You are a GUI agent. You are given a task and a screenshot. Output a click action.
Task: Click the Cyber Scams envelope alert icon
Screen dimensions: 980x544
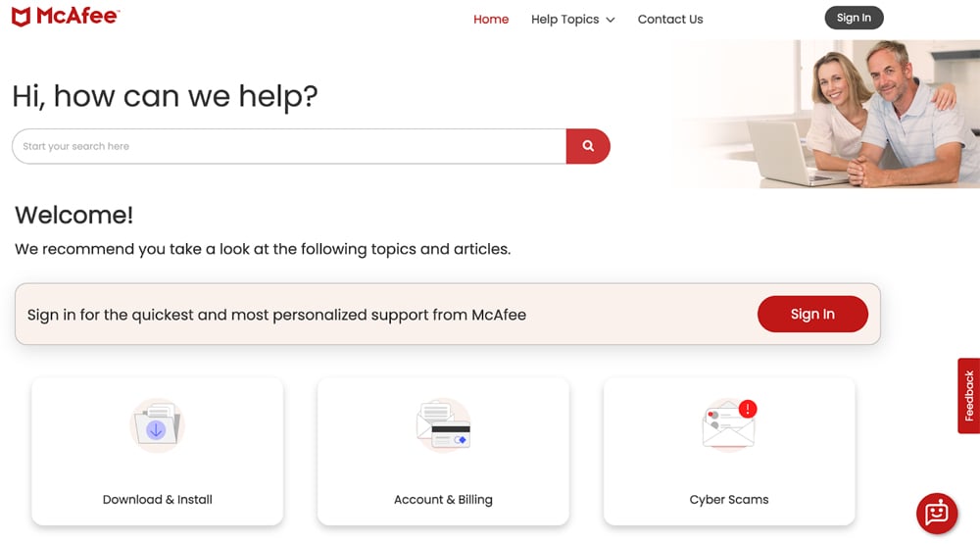coord(729,425)
